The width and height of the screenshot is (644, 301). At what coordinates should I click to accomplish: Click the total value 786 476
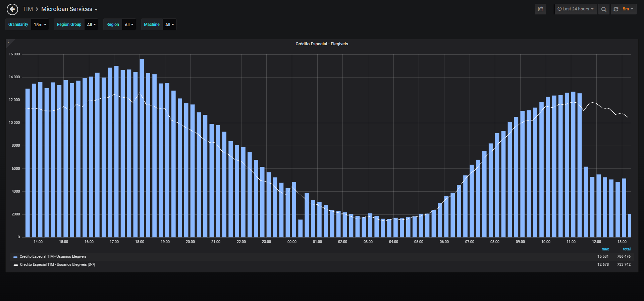(624, 256)
